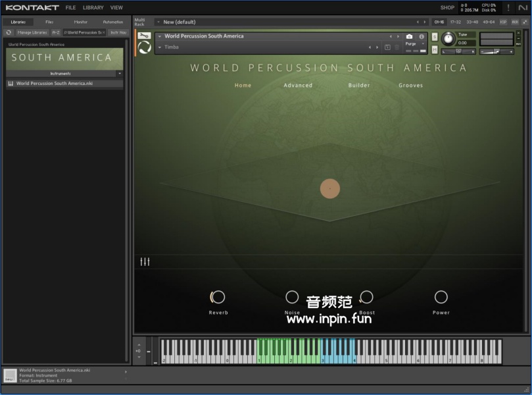Open the SHOP link
The image size is (532, 395).
(x=447, y=7)
